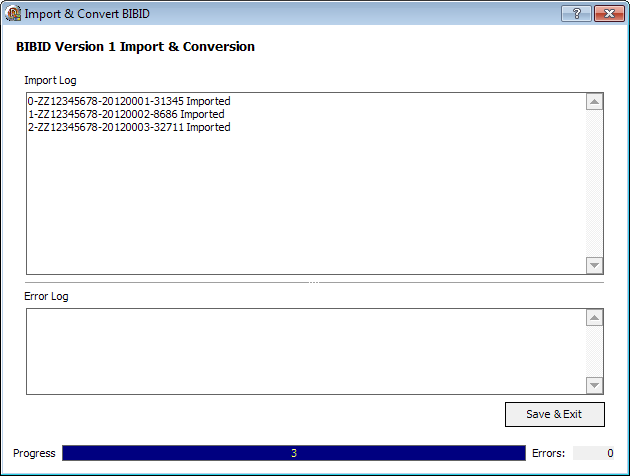This screenshot has width=630, height=476.
Task: Click the Import Log label
Action: pyautogui.click(x=50, y=80)
